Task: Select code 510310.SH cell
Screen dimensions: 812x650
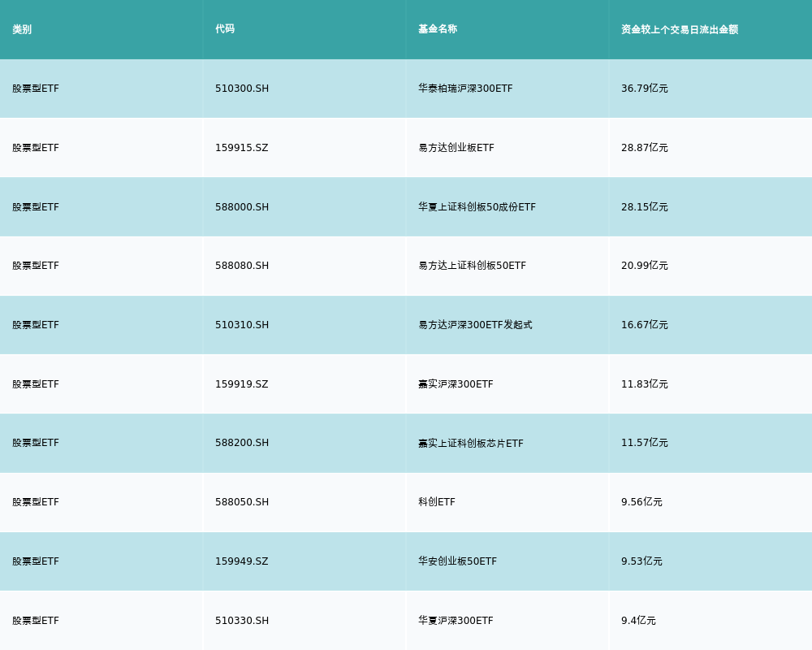Action: (x=242, y=325)
